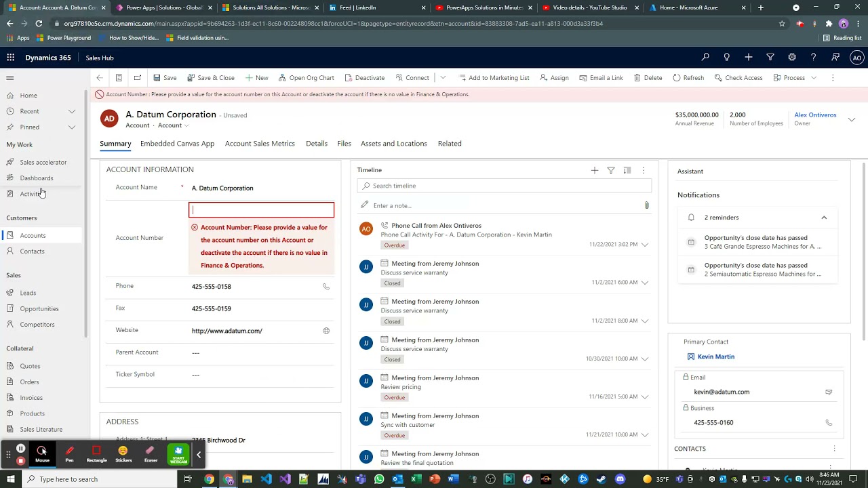
Task: Open the Assets and Locations tab
Action: pyautogui.click(x=394, y=144)
